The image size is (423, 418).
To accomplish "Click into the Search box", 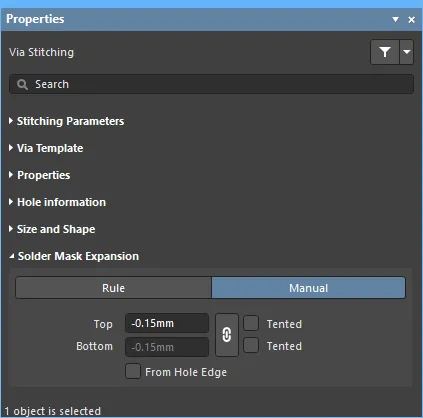I will 211,84.
